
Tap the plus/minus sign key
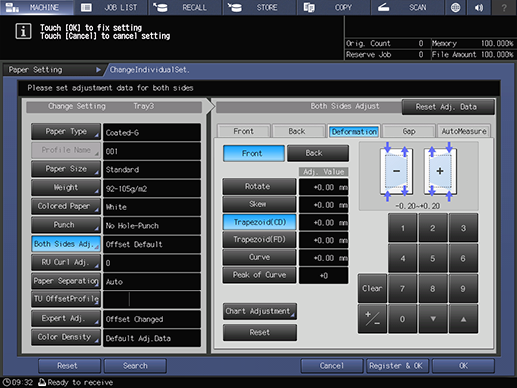point(372,319)
